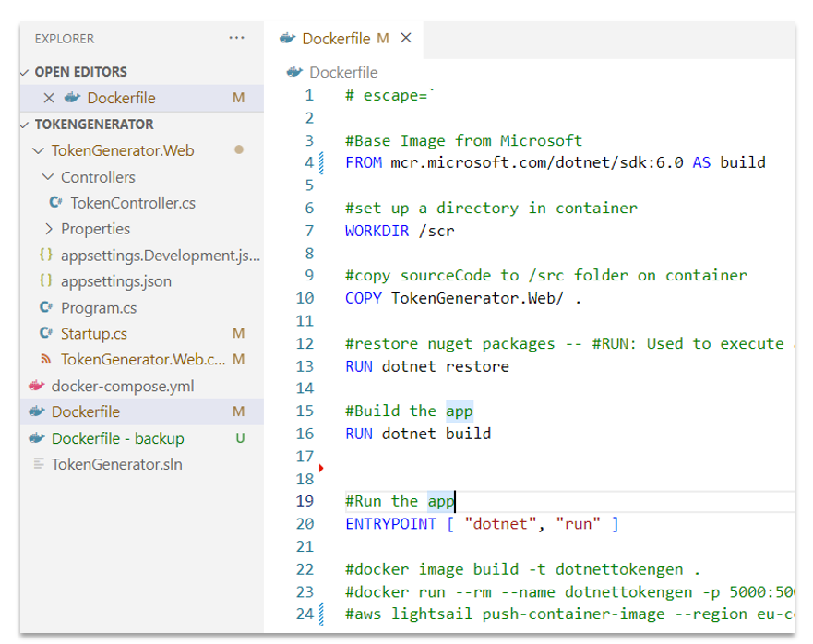Click the Dockerfile breadcrumb above the editor
This screenshot has height=644, width=813.
pos(342,72)
